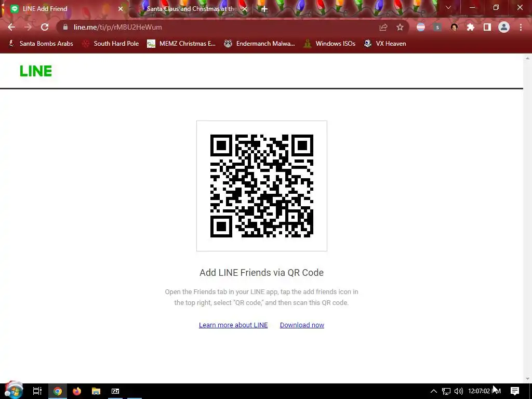The height and width of the screenshot is (399, 532).
Task: Open File Explorer from the taskbar
Action: point(96,391)
